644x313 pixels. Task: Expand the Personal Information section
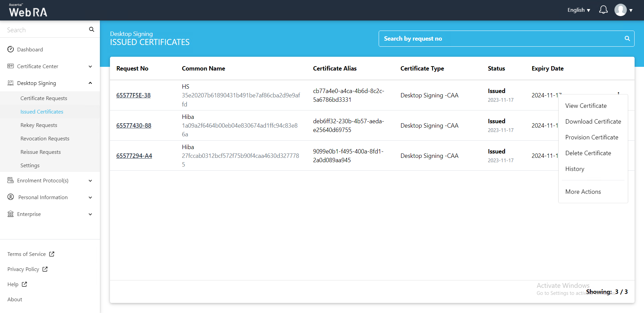point(90,197)
